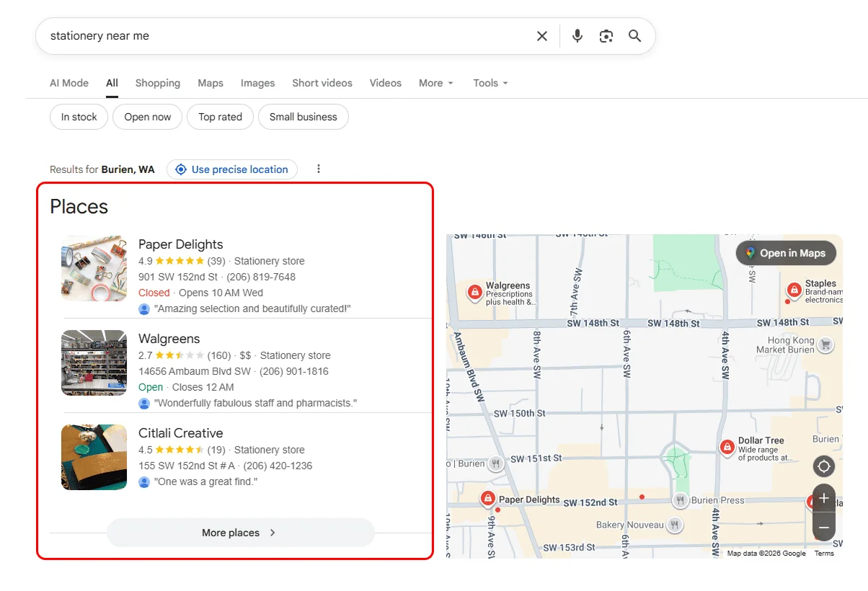Enable the Open now filter
This screenshot has height=591, width=868.
click(147, 116)
